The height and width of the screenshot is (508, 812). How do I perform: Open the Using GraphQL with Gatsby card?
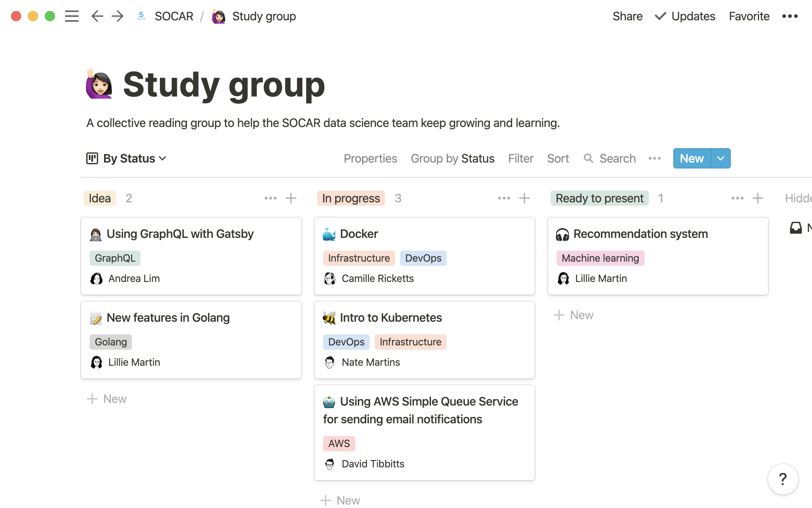click(191, 256)
